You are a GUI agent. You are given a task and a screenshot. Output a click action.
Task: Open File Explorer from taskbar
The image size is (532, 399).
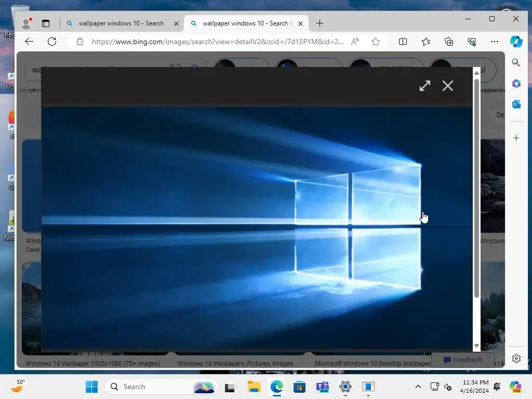tap(254, 387)
